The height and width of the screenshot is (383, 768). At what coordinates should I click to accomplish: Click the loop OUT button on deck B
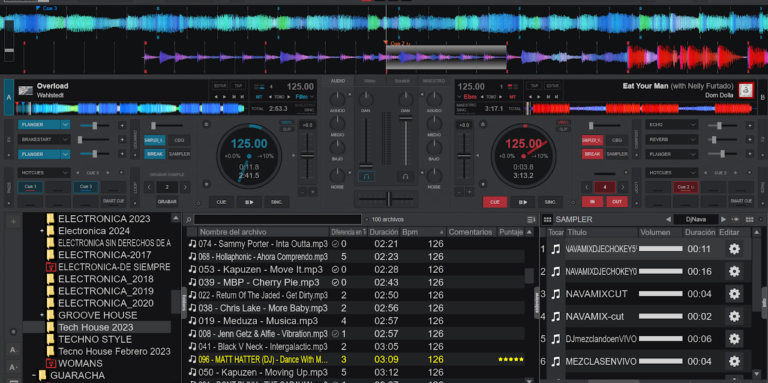[617, 202]
